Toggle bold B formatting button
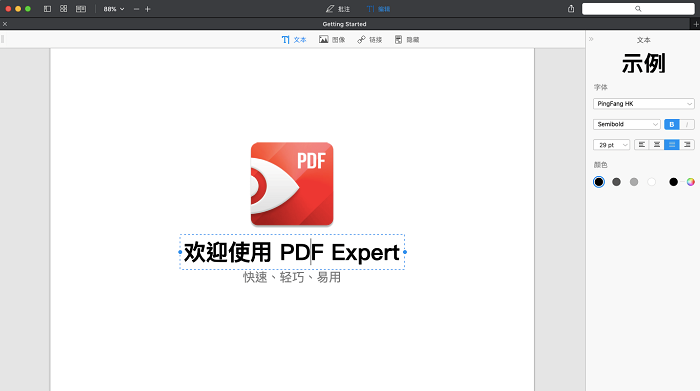 tap(671, 125)
